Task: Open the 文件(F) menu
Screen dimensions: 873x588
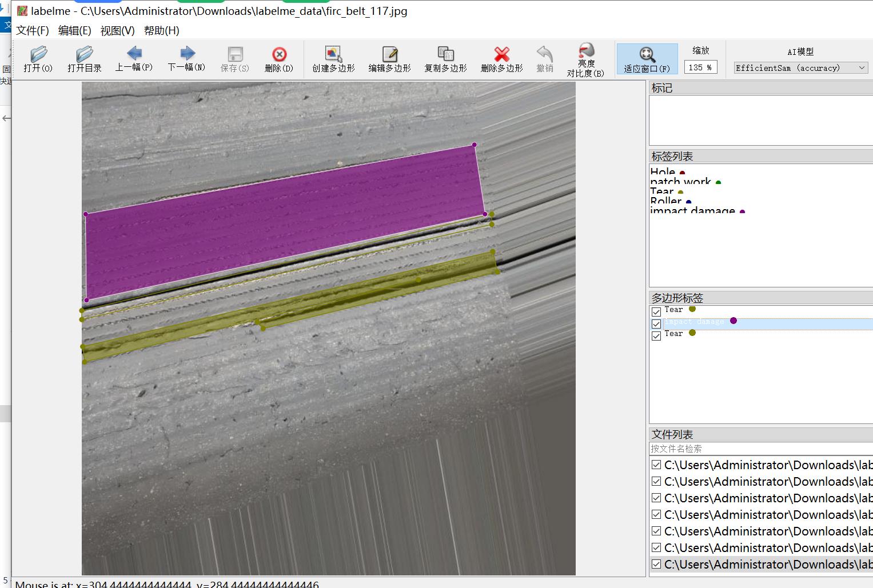Action: pos(32,31)
